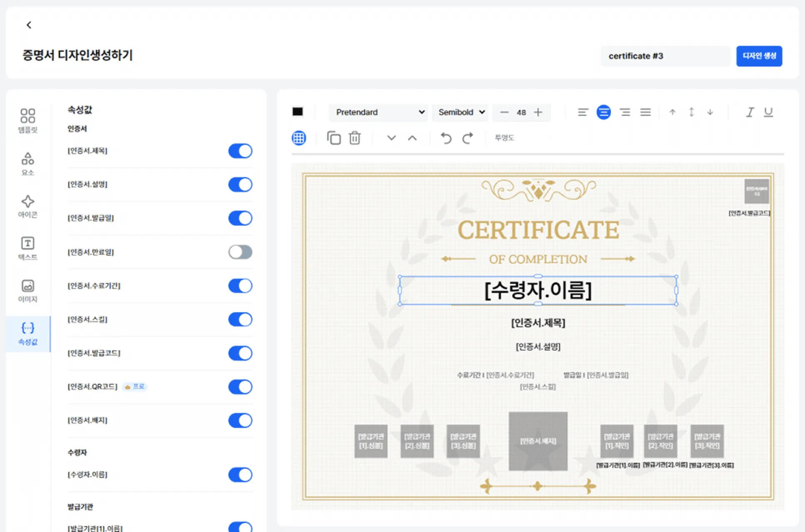The image size is (805, 532).
Task: Undo the last action
Action: coord(446,138)
